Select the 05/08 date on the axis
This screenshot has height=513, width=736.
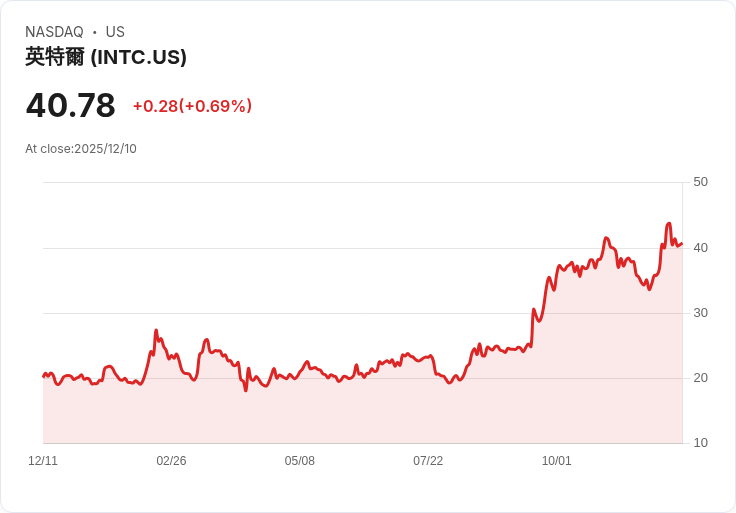click(x=300, y=461)
